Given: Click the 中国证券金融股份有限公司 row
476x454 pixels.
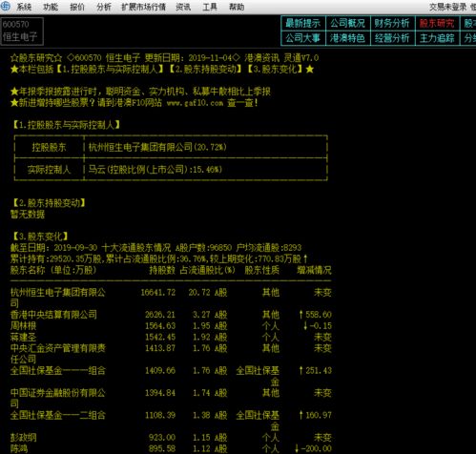Looking at the screenshot, I should (x=171, y=398).
